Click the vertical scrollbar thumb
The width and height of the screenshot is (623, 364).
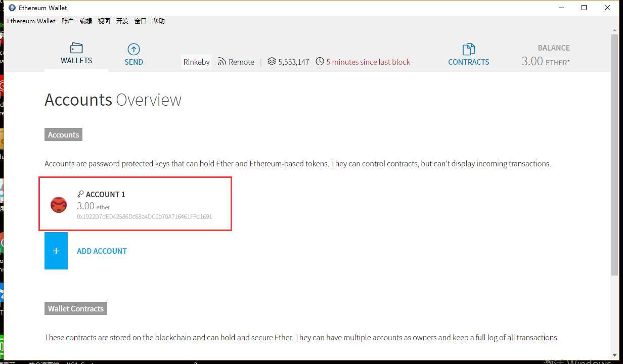tap(614, 154)
